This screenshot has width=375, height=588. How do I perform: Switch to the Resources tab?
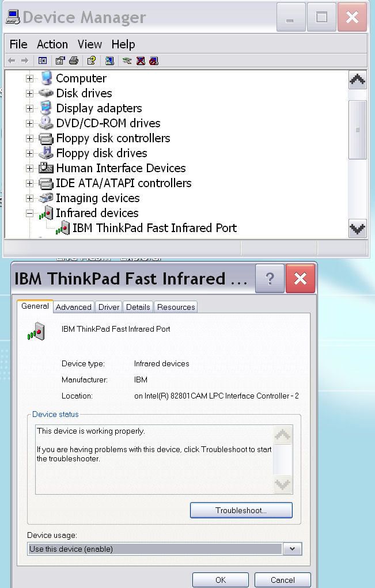point(176,307)
